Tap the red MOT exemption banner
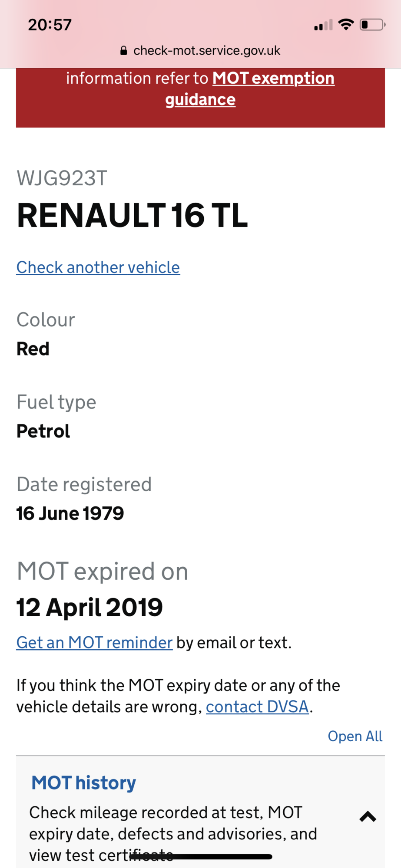The image size is (401, 868). [200, 98]
